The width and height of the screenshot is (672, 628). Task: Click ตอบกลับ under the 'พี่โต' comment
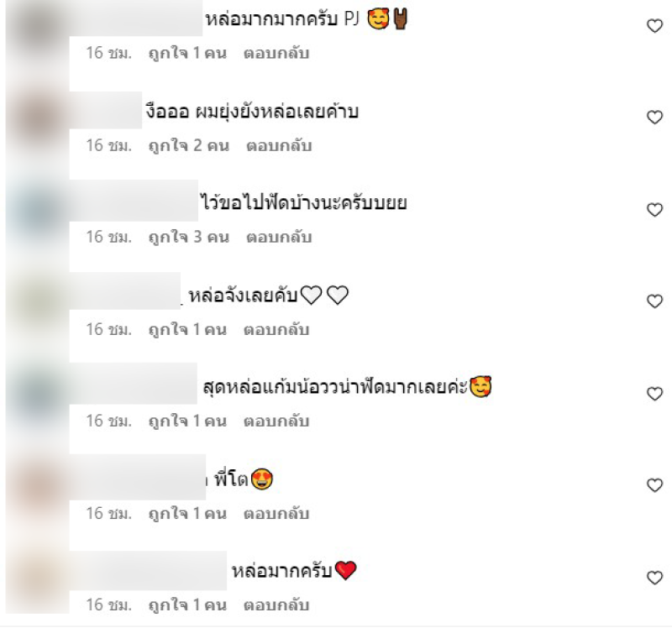point(276,513)
